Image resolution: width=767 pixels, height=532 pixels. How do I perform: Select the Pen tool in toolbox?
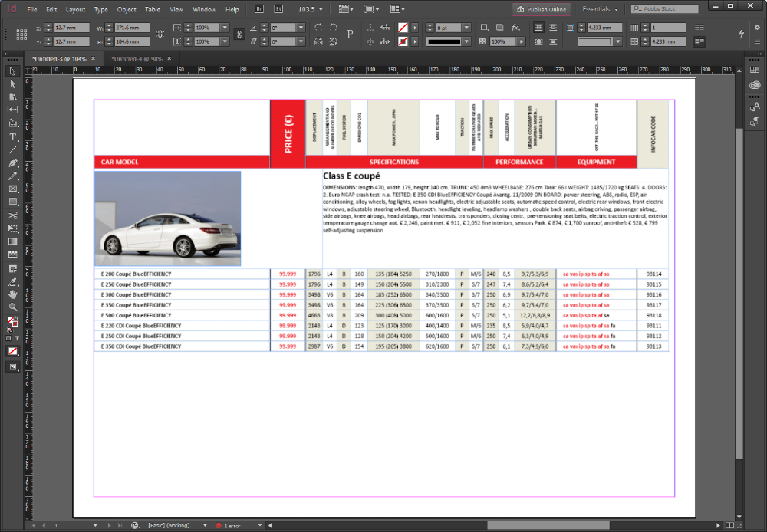click(x=12, y=163)
